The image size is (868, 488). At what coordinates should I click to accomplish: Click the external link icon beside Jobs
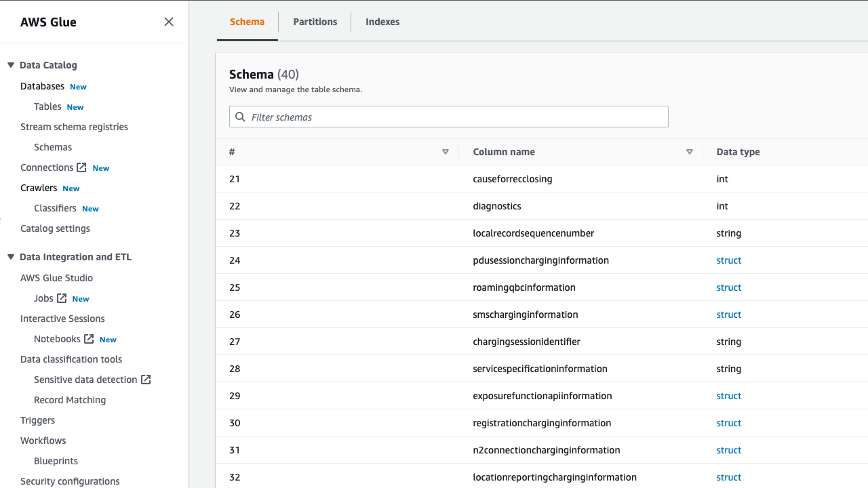click(x=62, y=298)
